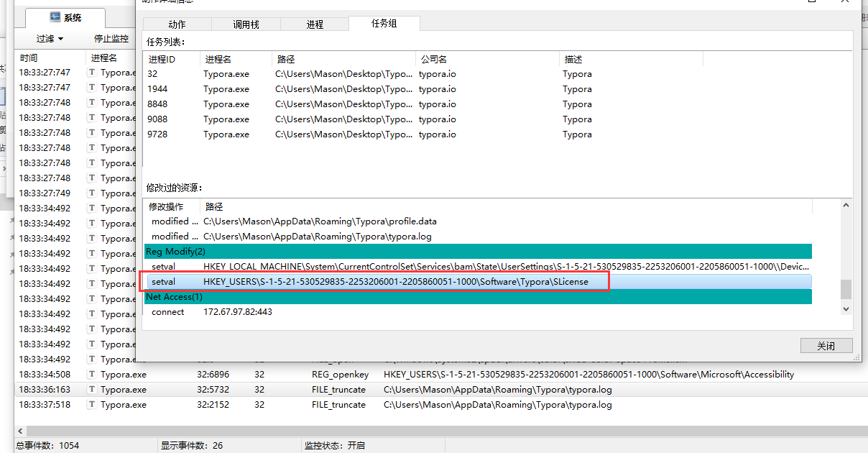Image resolution: width=868 pixels, height=453 pixels.
Task: Click the Typora icon in the 18:33:36:163 row
Action: tap(92, 390)
